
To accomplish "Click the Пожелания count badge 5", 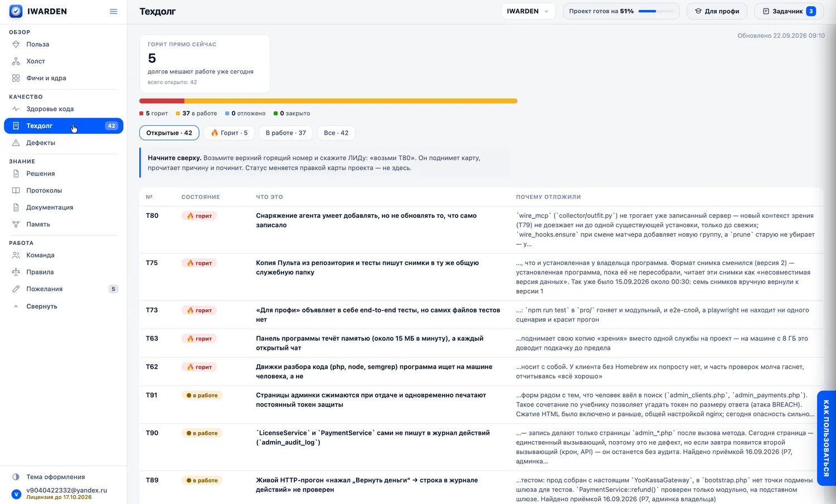I will click(113, 289).
